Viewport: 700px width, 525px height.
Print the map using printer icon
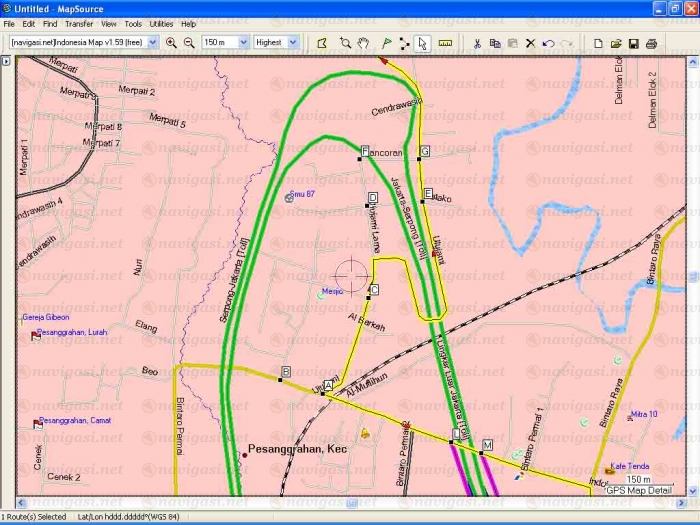(x=651, y=43)
